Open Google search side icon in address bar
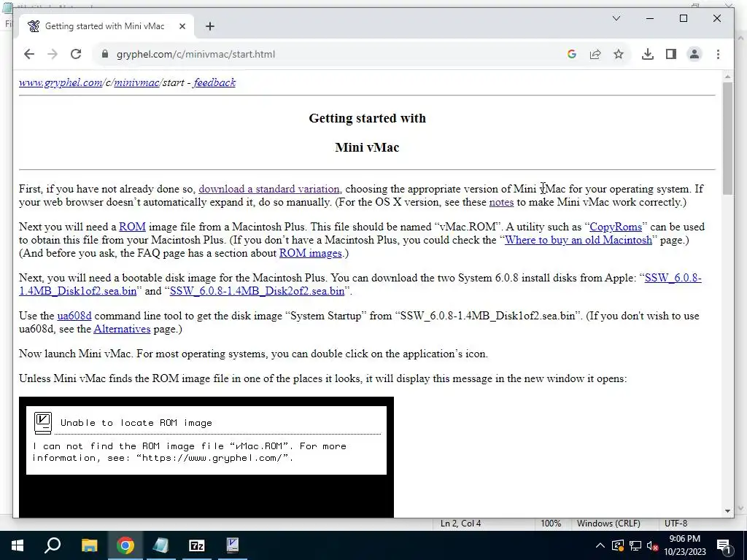 [x=572, y=54]
